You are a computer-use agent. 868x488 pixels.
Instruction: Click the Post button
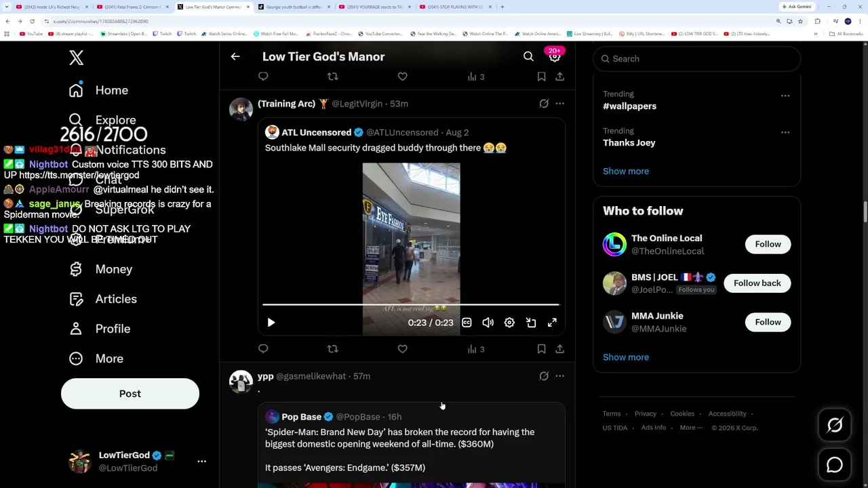[130, 394]
